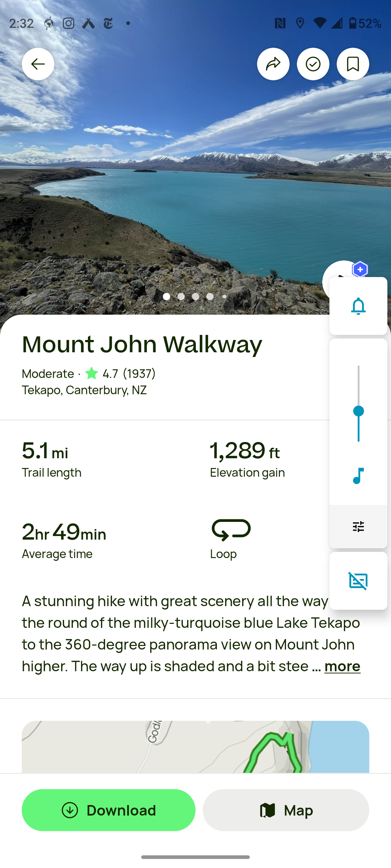Select the second photo carousel dot
The height and width of the screenshot is (868, 391).
181,297
